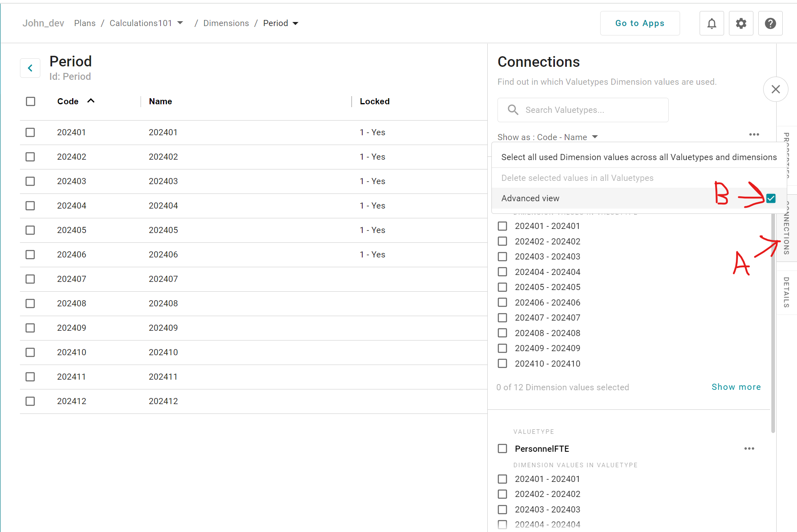Close the Connections panel with X
797x532 pixels.
click(x=775, y=89)
